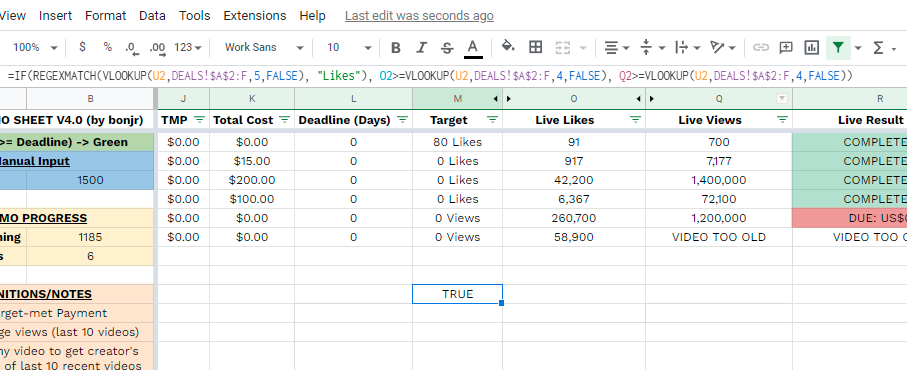Open filter for Total Cost column
The image size is (907, 370).
click(285, 120)
